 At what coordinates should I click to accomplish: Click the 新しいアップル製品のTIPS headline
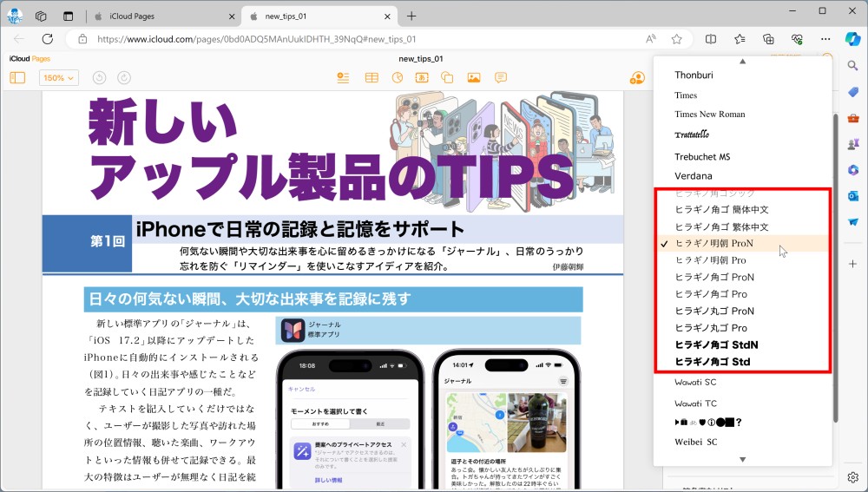point(330,150)
